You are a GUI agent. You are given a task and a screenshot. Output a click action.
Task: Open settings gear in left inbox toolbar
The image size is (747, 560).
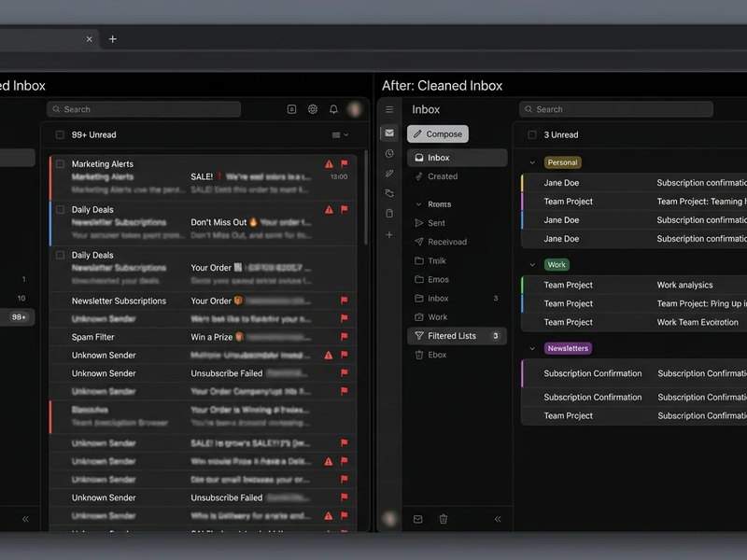(313, 109)
